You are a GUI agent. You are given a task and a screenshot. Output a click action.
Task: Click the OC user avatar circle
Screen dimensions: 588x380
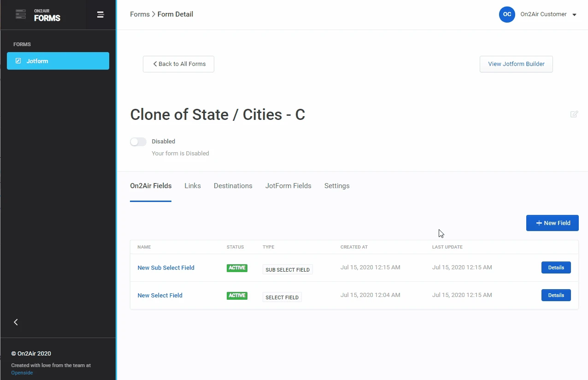(x=507, y=14)
